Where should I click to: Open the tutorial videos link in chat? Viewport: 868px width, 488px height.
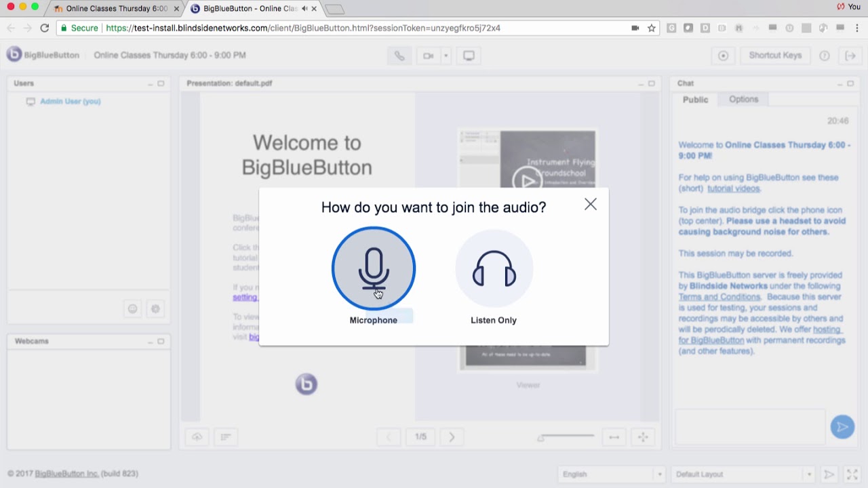tap(734, 188)
